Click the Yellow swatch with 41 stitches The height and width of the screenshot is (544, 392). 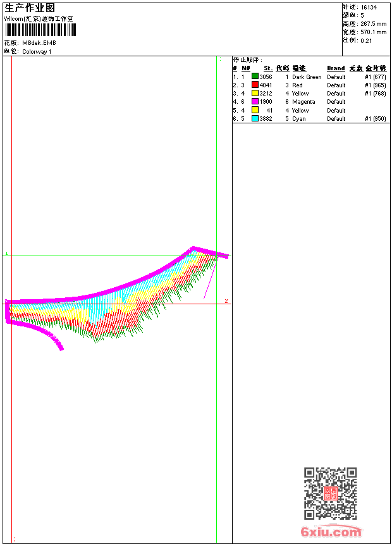coord(255,110)
